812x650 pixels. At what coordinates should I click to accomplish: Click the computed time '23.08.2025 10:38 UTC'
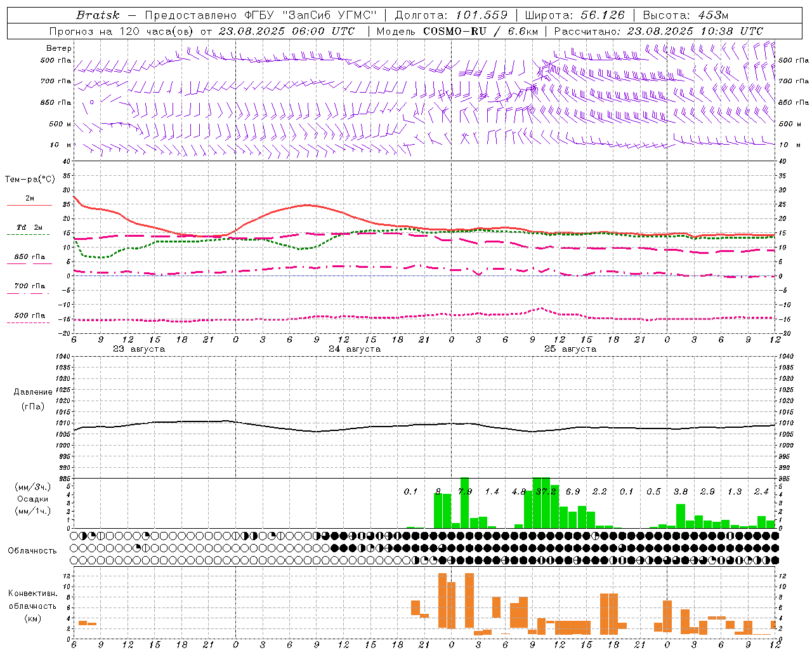695,31
